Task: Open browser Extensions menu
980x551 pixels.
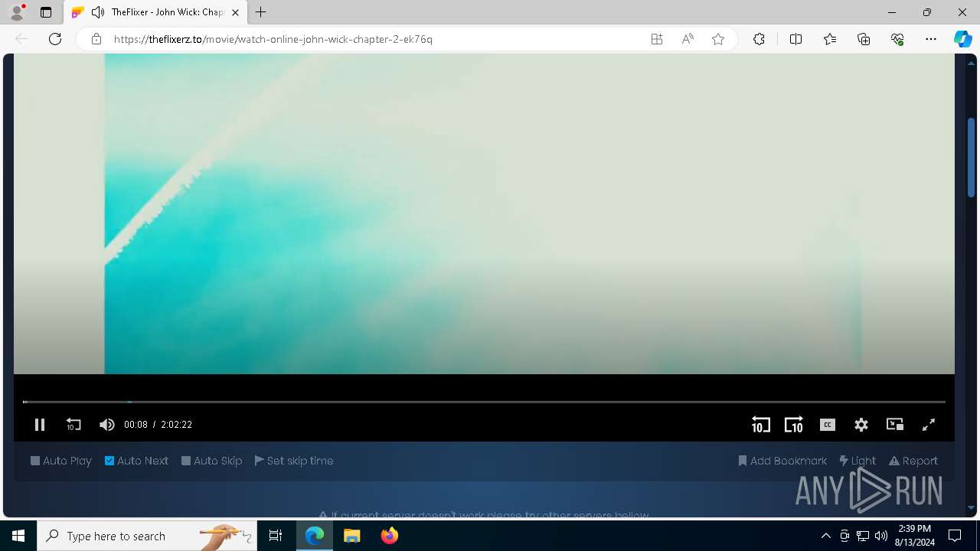Action: [x=759, y=39]
